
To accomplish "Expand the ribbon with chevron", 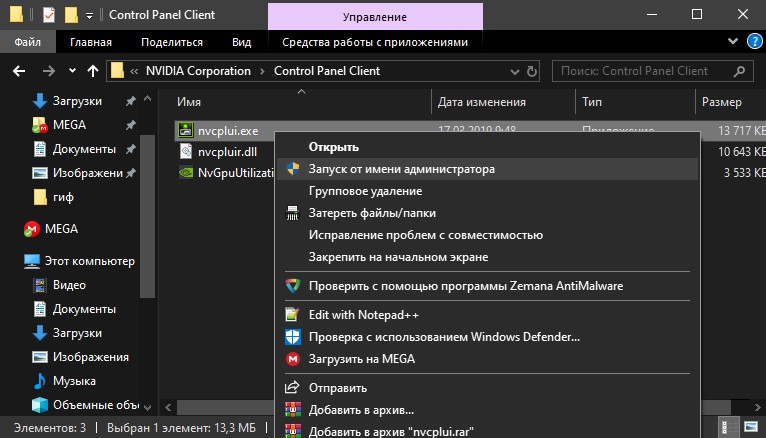I will [733, 41].
